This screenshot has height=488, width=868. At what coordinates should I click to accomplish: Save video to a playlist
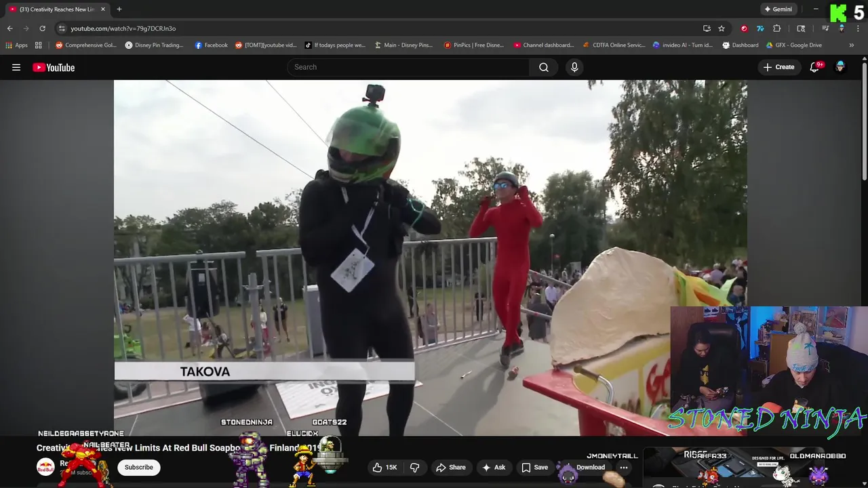(534, 467)
